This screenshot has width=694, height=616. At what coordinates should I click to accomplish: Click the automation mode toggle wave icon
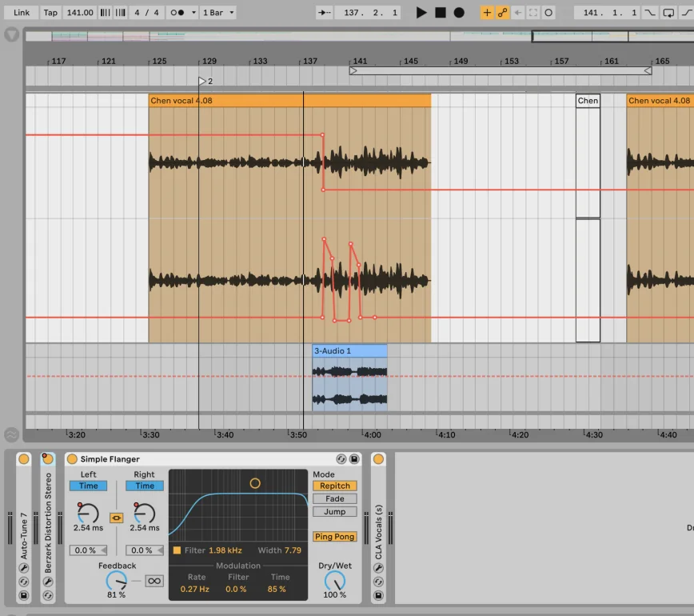click(12, 435)
